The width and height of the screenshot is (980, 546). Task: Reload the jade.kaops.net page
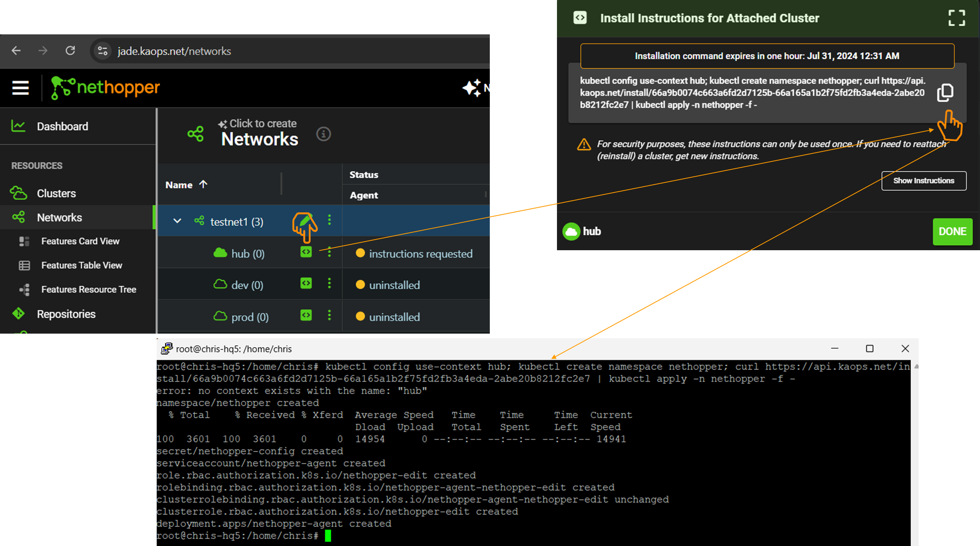coord(70,51)
